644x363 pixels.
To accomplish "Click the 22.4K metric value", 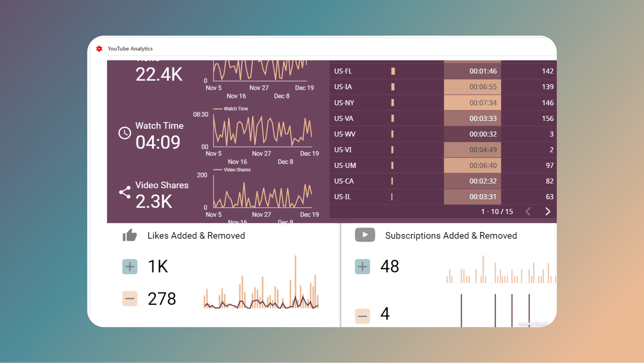I will point(159,74).
